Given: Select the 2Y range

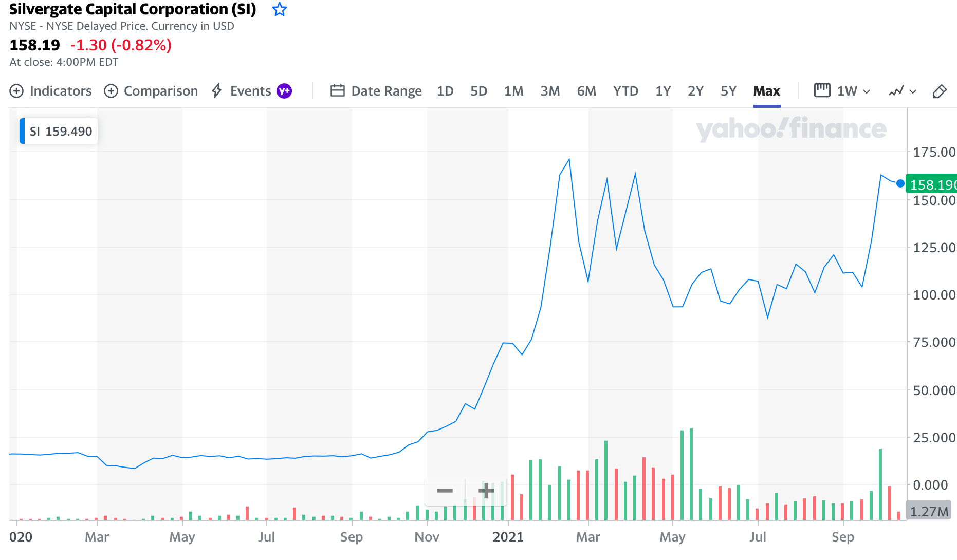Looking at the screenshot, I should point(695,91).
